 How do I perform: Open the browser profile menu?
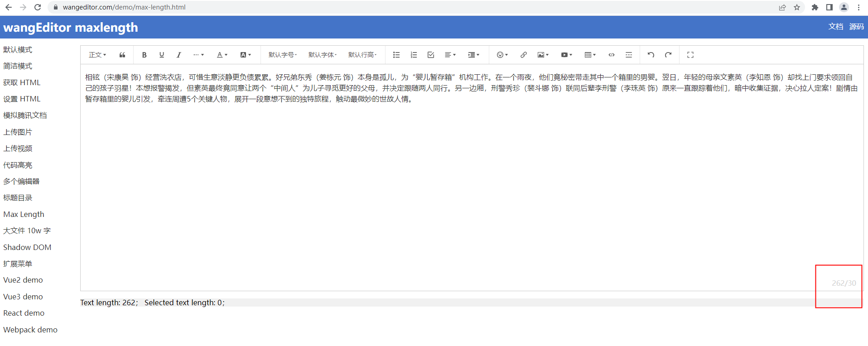point(844,7)
